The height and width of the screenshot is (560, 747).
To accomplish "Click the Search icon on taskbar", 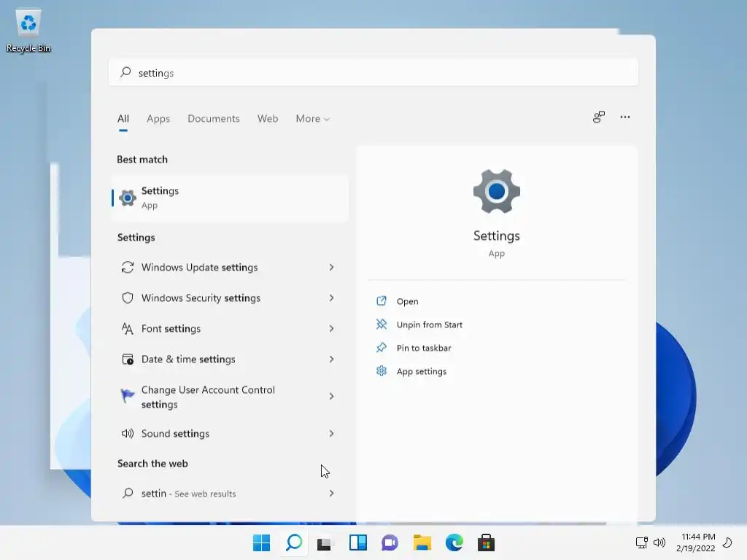I will (294, 542).
